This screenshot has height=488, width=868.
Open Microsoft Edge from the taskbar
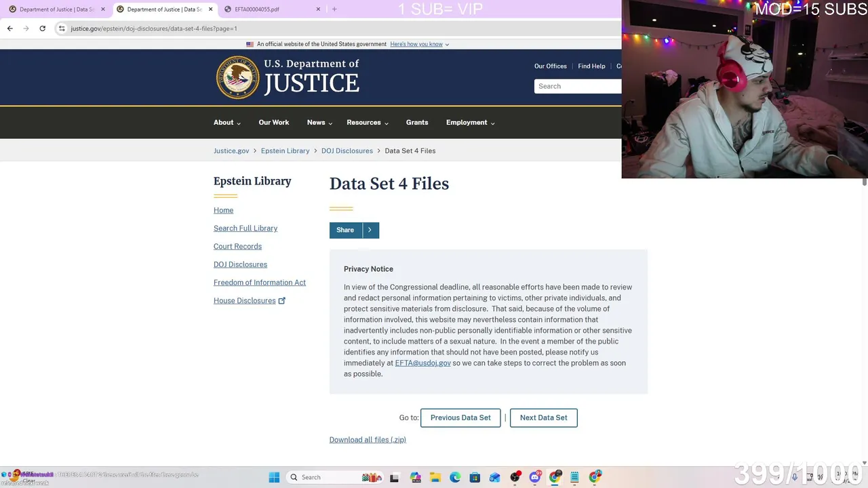point(455,477)
